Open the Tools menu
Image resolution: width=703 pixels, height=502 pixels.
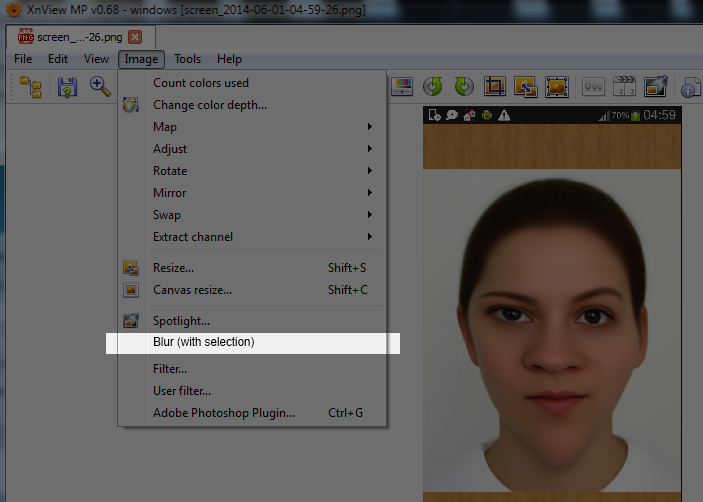point(187,59)
